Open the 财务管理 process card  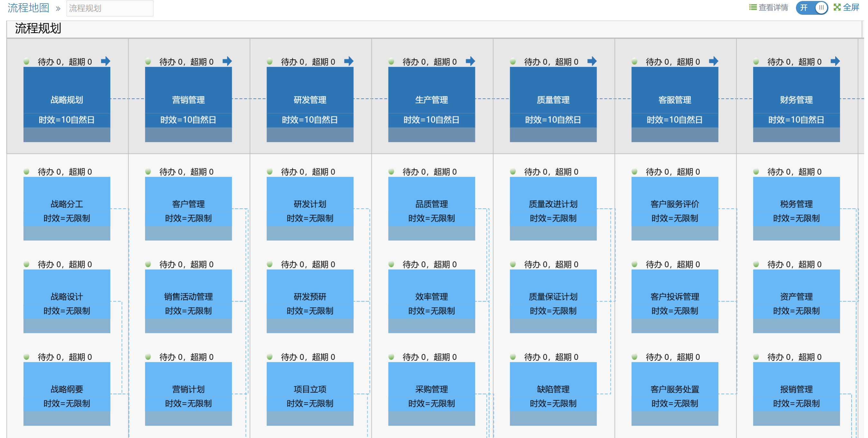tap(797, 104)
